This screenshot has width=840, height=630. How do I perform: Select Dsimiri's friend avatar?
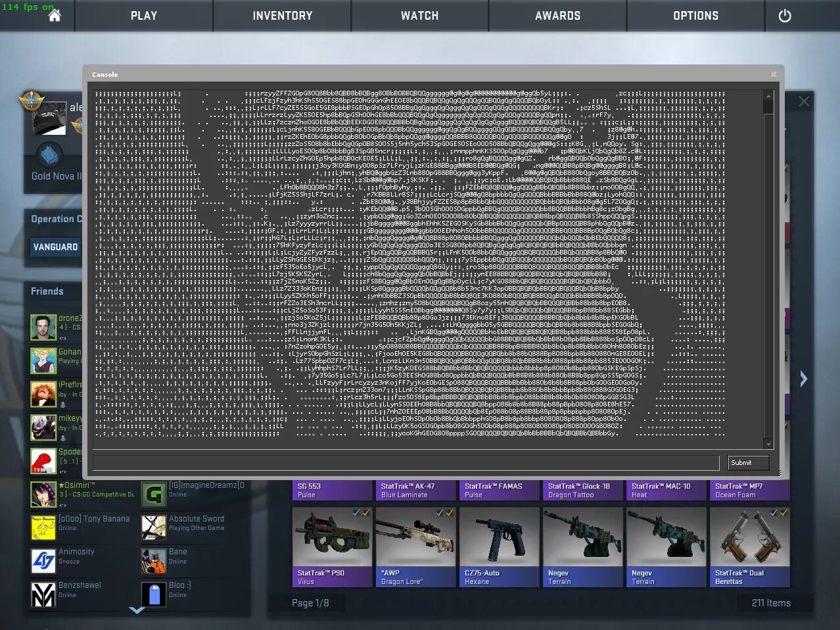point(43,495)
